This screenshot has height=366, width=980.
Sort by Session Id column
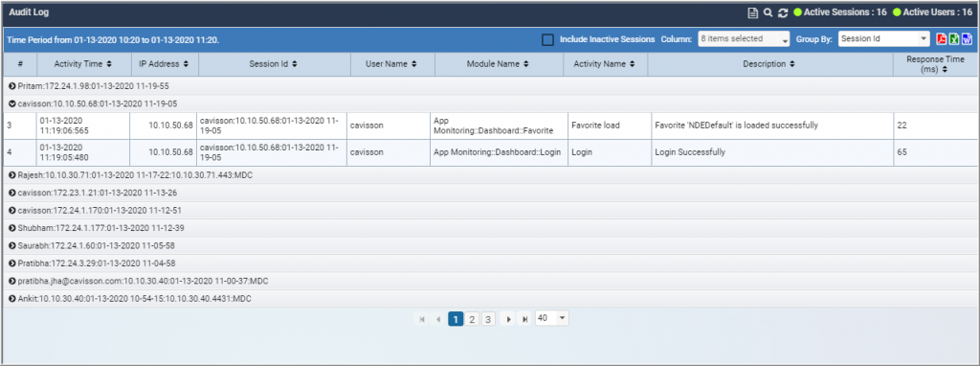coord(273,64)
